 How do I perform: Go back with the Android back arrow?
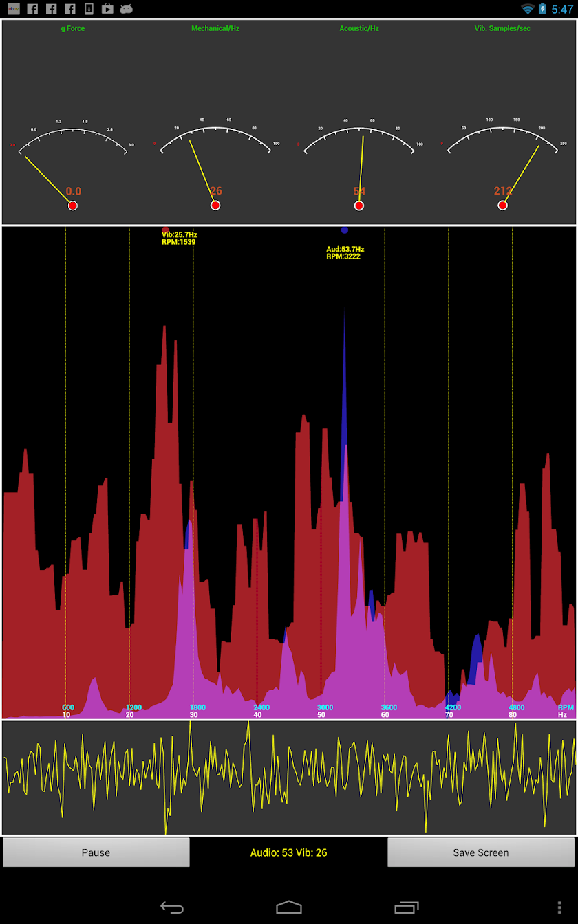172,907
